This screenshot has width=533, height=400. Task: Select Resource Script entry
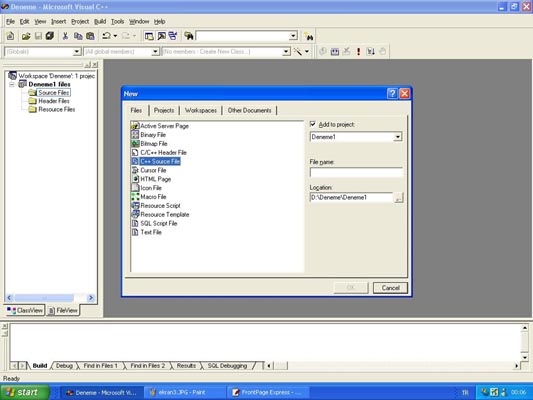coord(160,206)
